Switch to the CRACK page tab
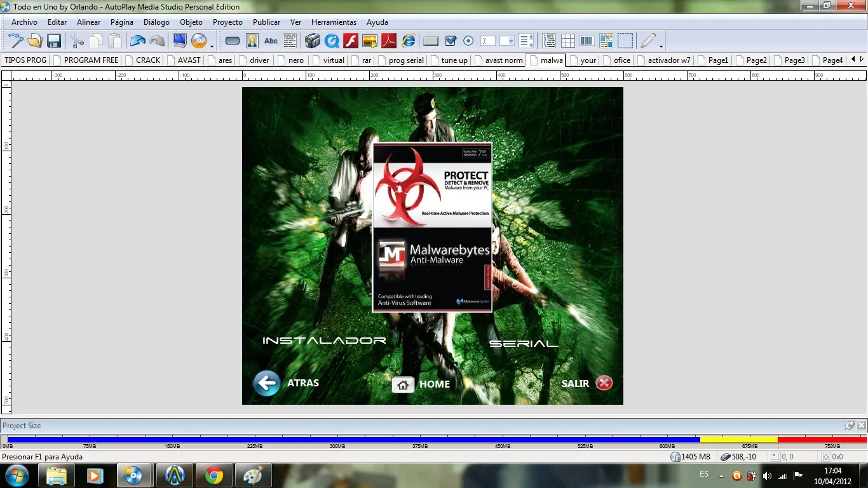Screen dimensions: 868x488 tap(147, 60)
